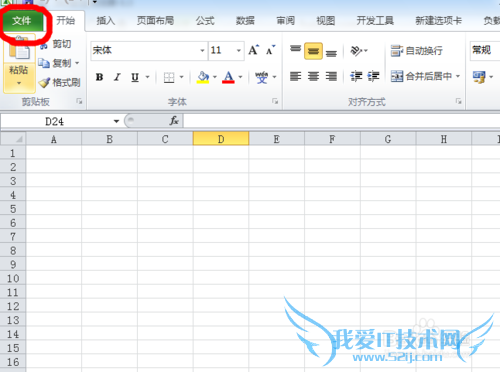Switch to the 审阅 tab
Screen dimensions: 500x372
[x=286, y=21]
